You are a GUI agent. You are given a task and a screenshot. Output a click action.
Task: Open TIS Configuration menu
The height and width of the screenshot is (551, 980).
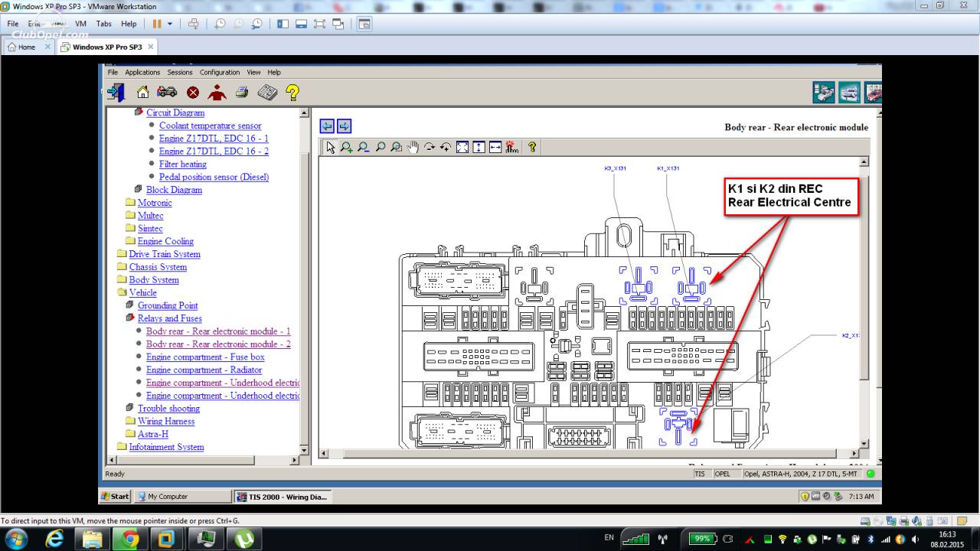pyautogui.click(x=220, y=72)
